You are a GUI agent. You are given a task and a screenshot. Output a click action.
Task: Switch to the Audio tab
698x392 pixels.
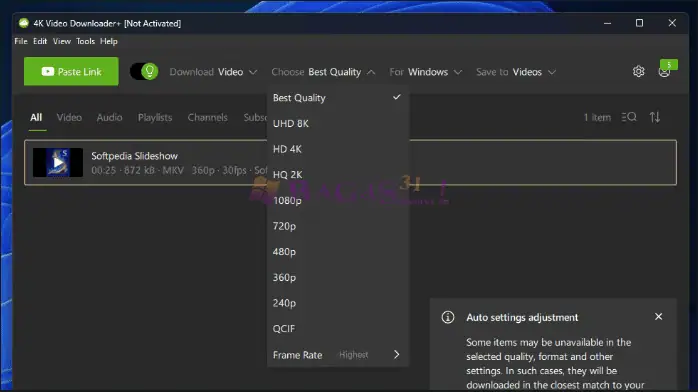coord(110,117)
